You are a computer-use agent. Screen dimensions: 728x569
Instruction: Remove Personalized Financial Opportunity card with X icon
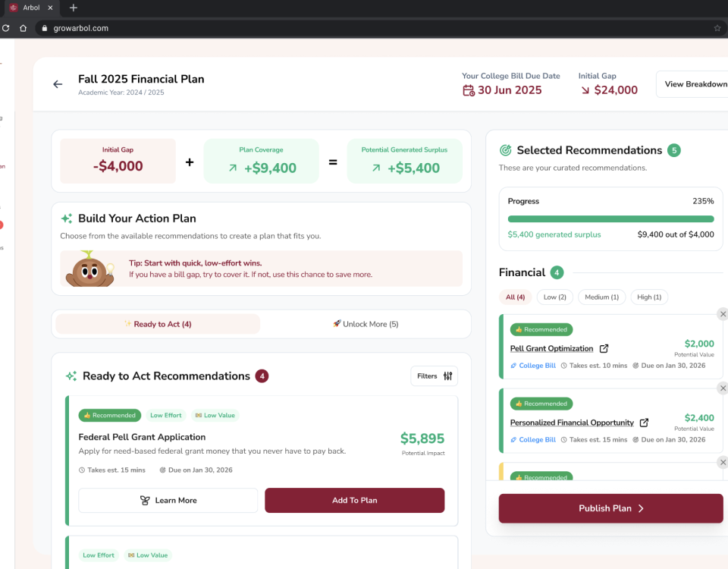[x=722, y=388]
